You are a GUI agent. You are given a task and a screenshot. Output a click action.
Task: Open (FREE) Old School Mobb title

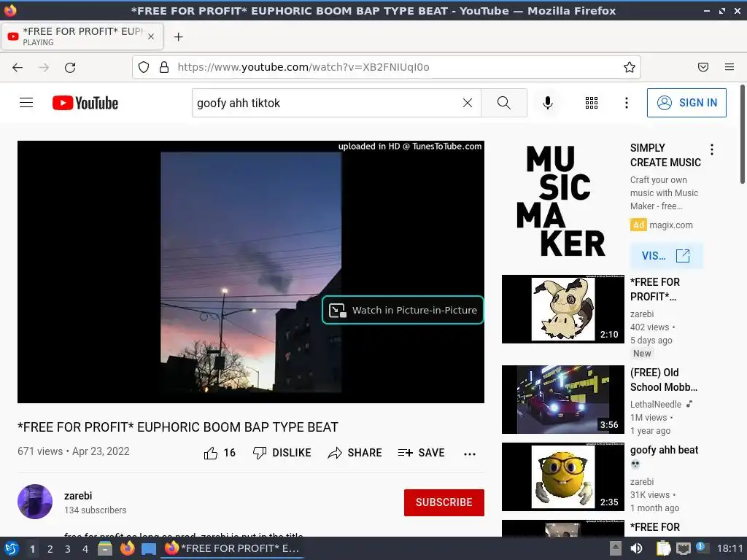click(664, 379)
